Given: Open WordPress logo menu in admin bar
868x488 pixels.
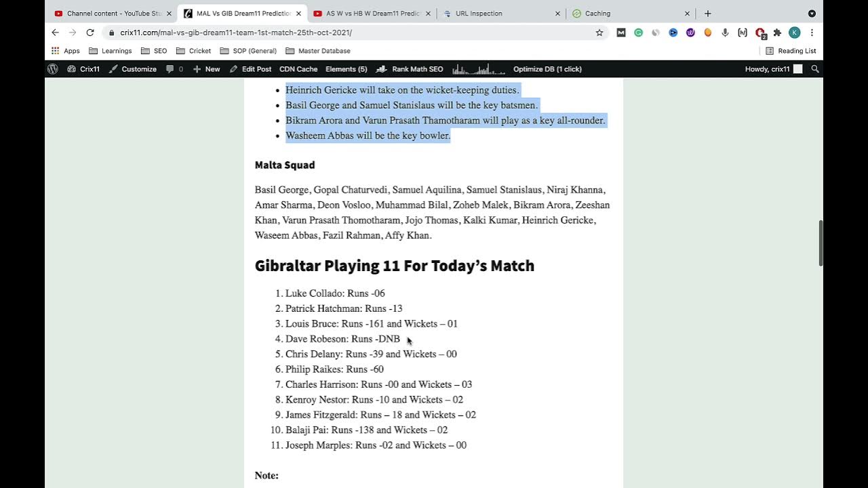Looking at the screenshot, I should (x=53, y=69).
